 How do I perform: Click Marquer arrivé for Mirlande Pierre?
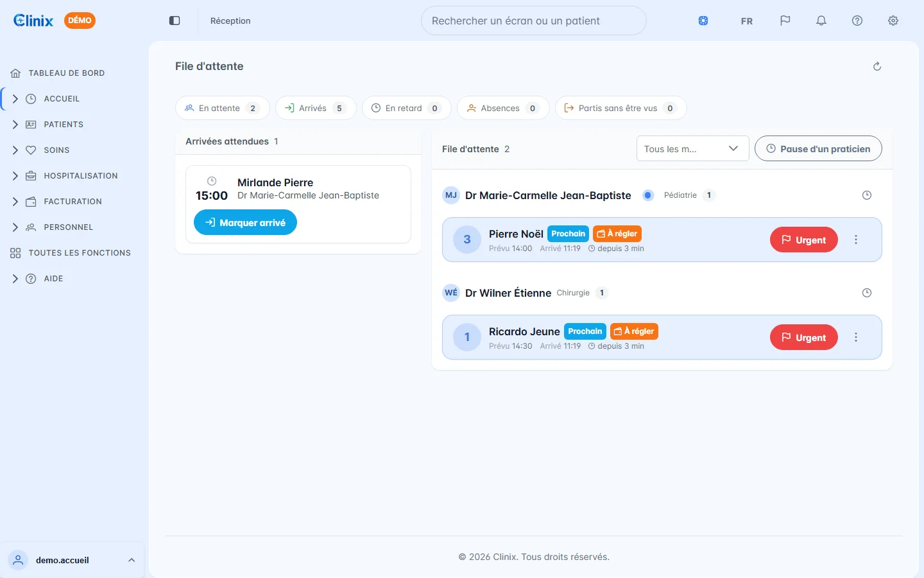tap(245, 222)
